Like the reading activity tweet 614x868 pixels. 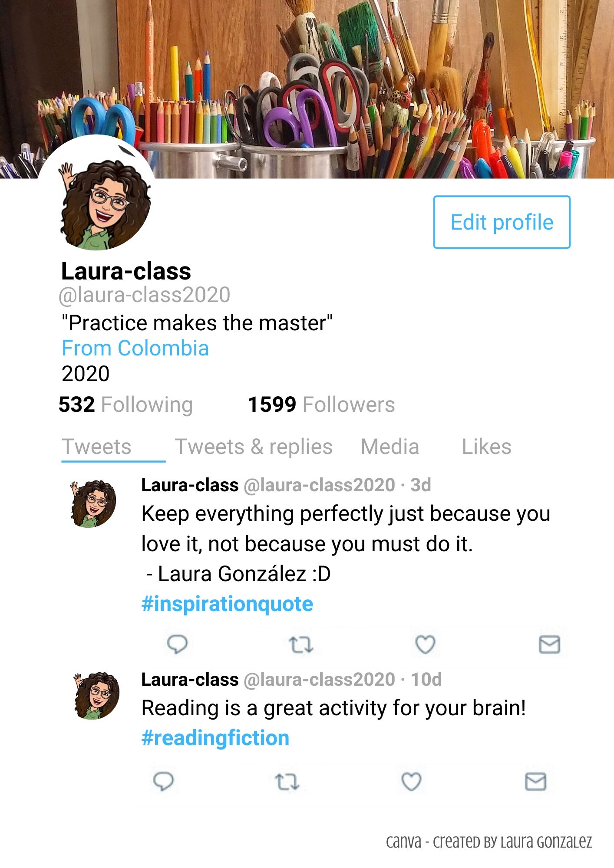tap(411, 782)
